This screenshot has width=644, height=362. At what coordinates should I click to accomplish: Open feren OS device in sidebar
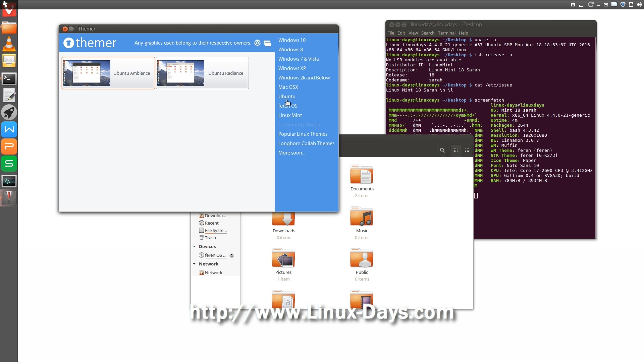213,255
